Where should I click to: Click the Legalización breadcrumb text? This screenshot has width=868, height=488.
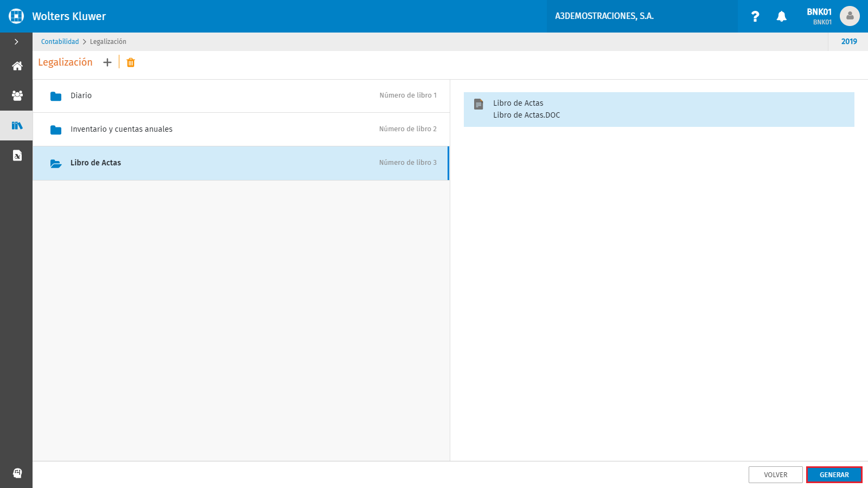pos(108,42)
